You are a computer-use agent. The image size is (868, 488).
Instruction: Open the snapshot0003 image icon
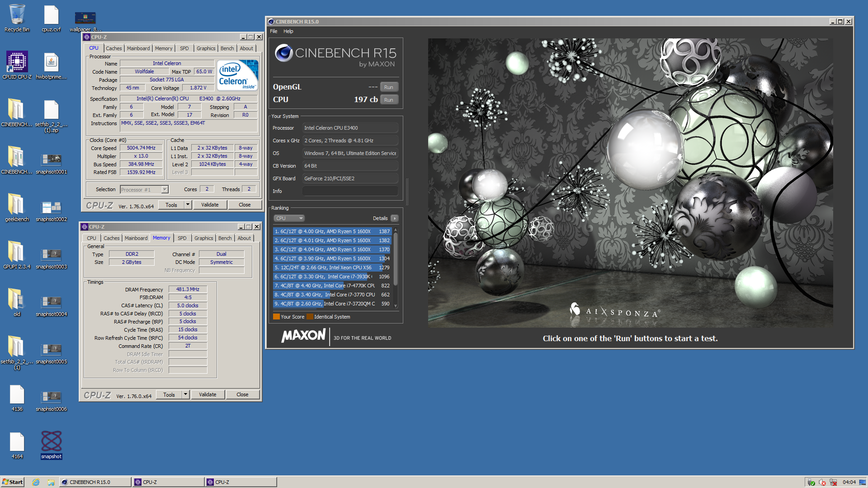(51, 258)
